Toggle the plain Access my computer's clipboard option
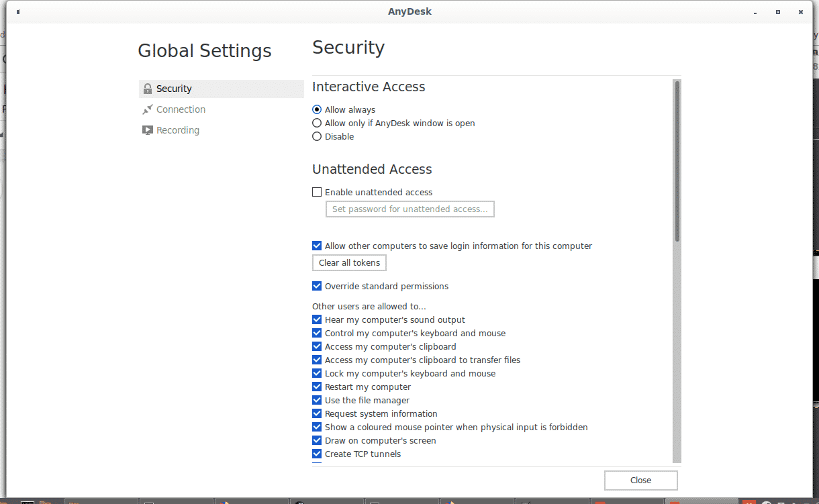This screenshot has width=819, height=504. pos(317,346)
